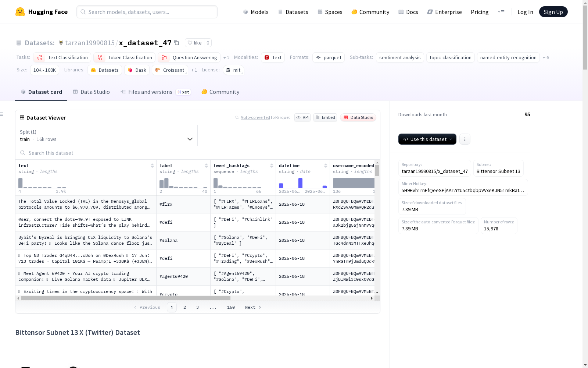588x368 pixels.
Task: Click the topic-classification sub-task tag
Action: [450, 57]
